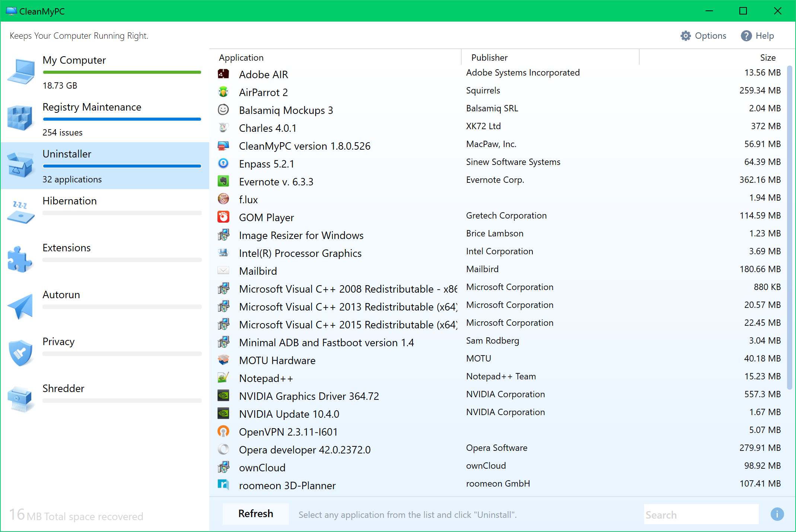Select the Evernote elephant icon
The image size is (796, 532).
pyautogui.click(x=223, y=181)
